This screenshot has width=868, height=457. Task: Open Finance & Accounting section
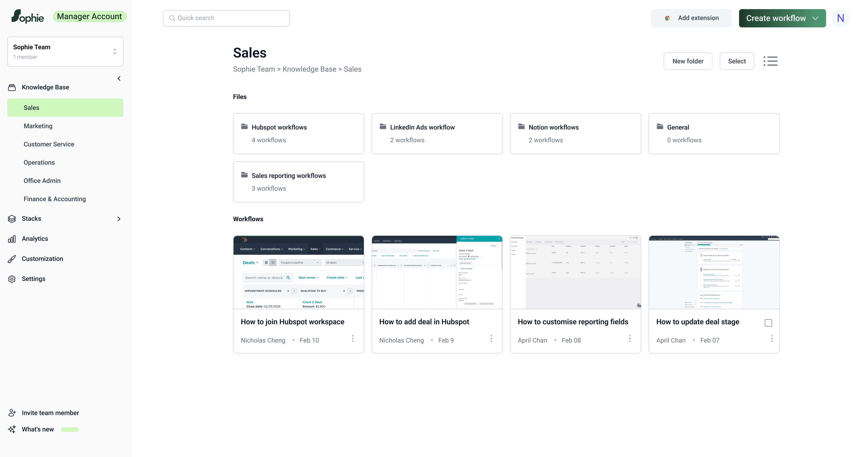[x=55, y=199]
